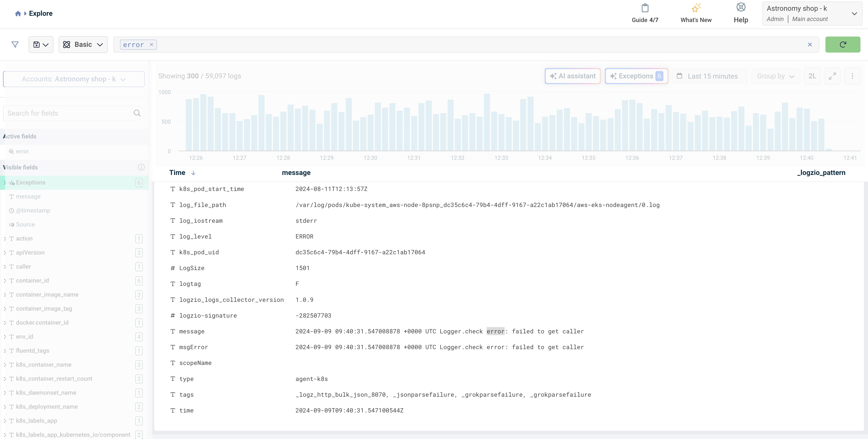Click the k8s_pod_uid value

pyautogui.click(x=360, y=253)
